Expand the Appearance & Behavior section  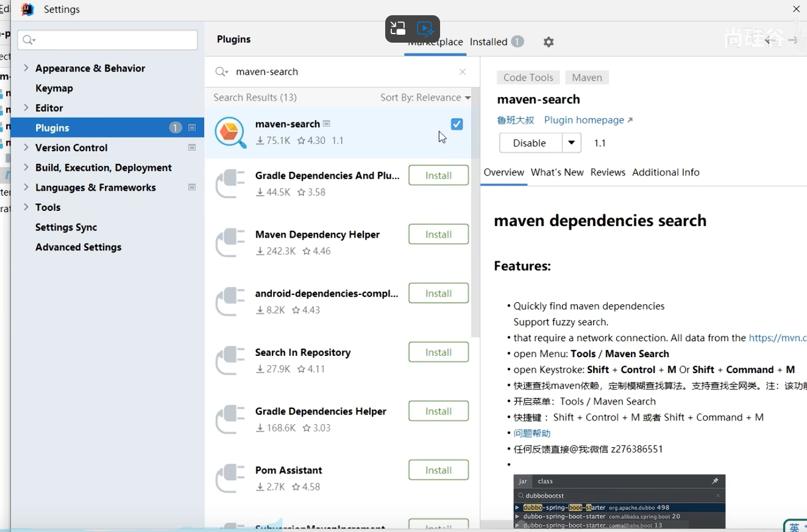(26, 68)
